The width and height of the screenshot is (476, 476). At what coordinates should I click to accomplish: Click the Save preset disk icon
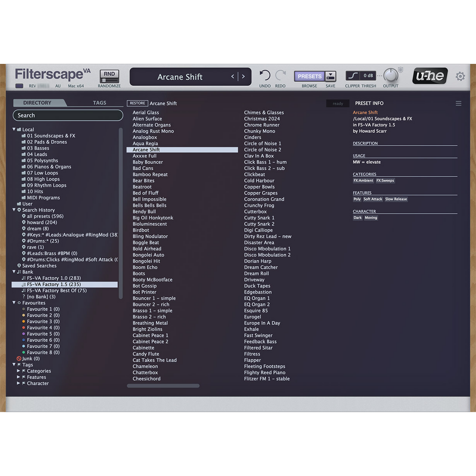[330, 76]
